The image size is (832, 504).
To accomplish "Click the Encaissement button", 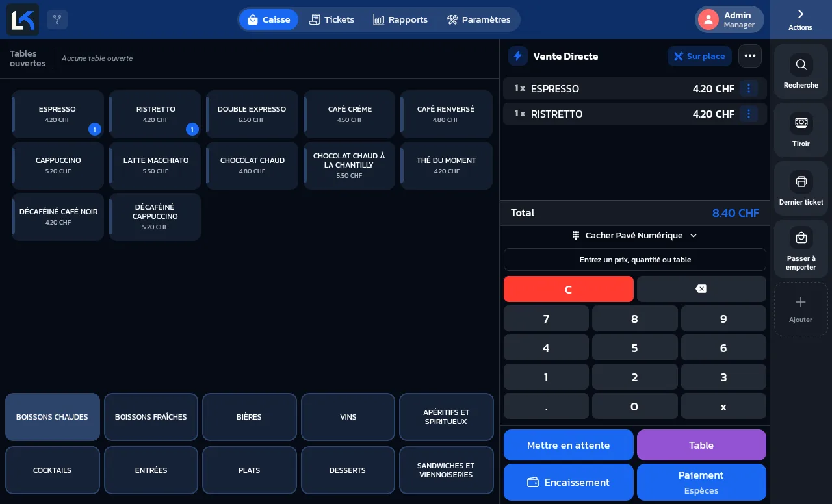I will tap(569, 482).
